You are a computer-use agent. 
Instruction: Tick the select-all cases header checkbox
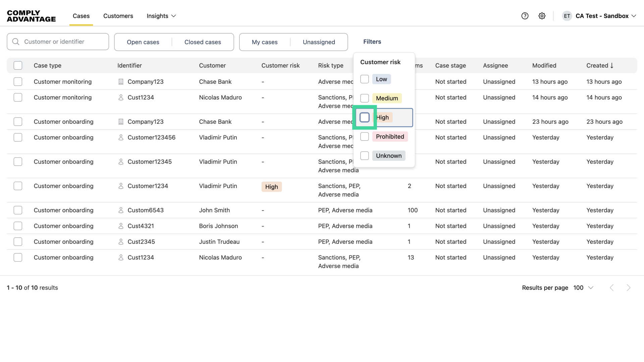tap(18, 65)
